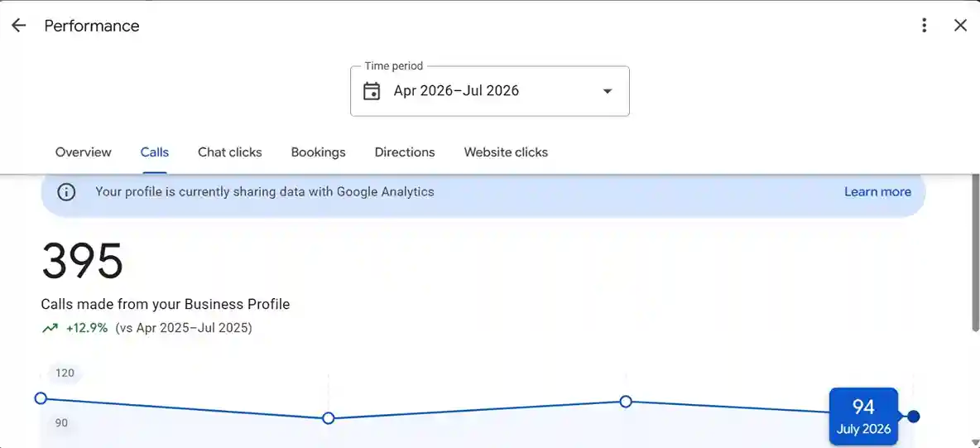
Task: Expand the Time period dropdown arrow
Action: [607, 91]
